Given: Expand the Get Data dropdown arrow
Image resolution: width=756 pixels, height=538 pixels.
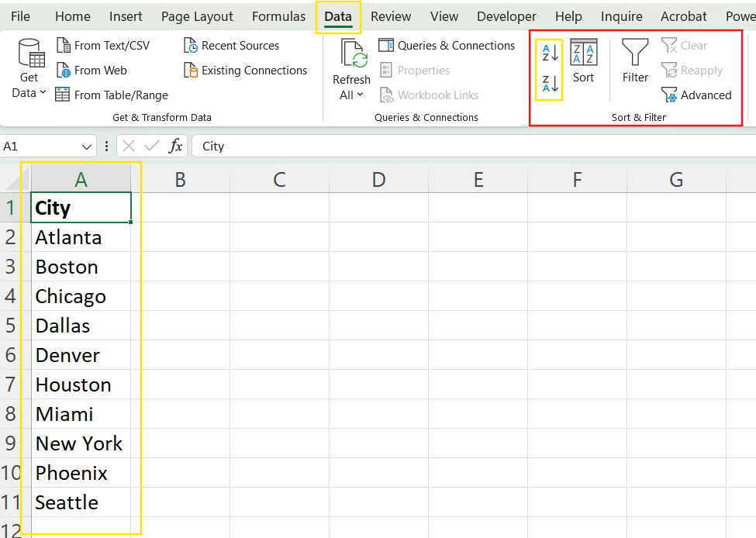Looking at the screenshot, I should coord(43,92).
